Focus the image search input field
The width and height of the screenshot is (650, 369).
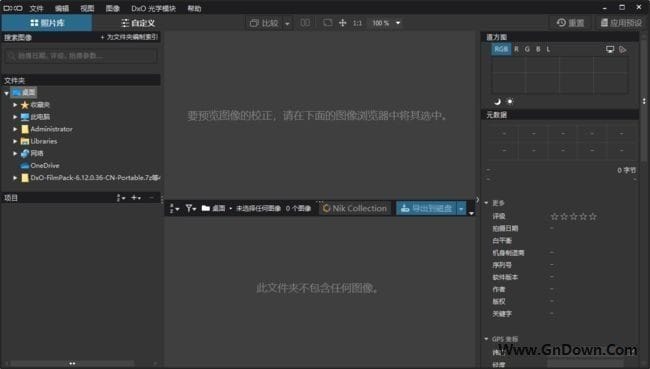pyautogui.click(x=81, y=56)
